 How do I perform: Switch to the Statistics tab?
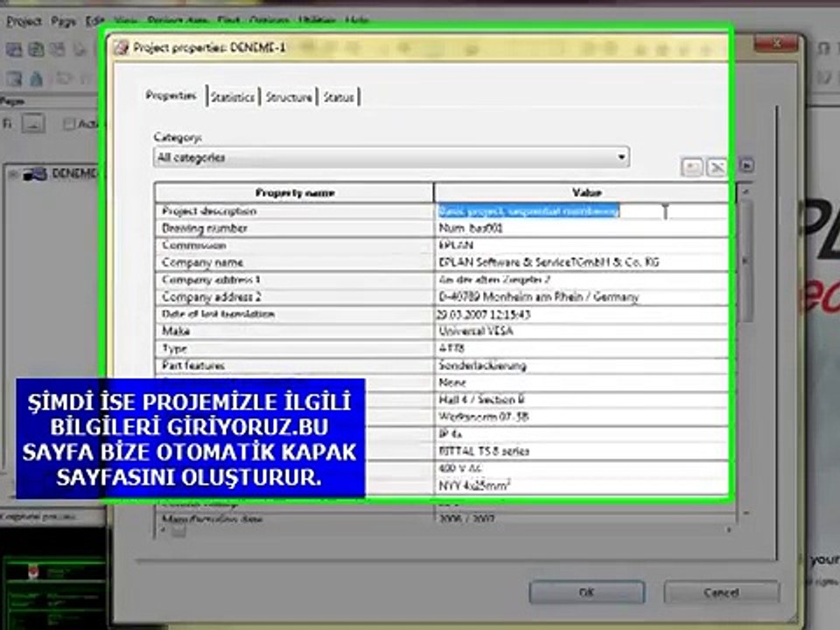click(x=233, y=97)
